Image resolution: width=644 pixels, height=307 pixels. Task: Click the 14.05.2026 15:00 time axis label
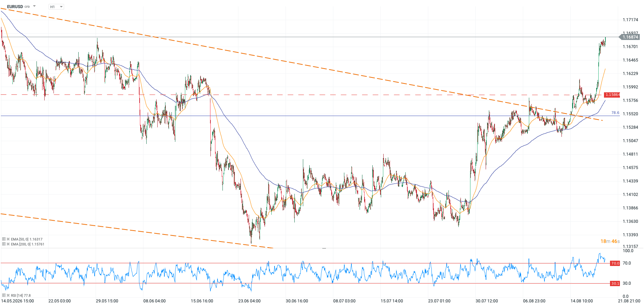point(18,301)
